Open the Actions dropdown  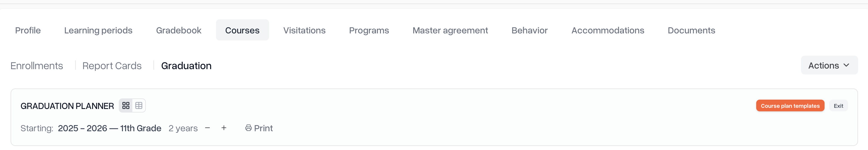(829, 65)
